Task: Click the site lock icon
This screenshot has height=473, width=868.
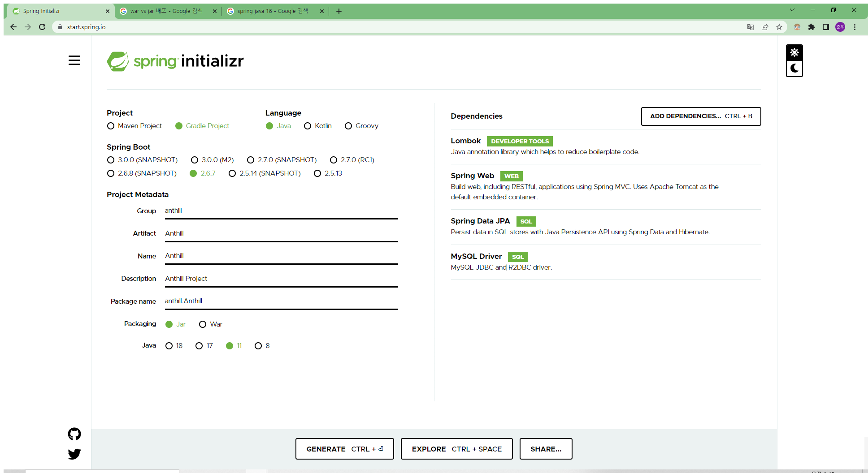Action: [60, 27]
